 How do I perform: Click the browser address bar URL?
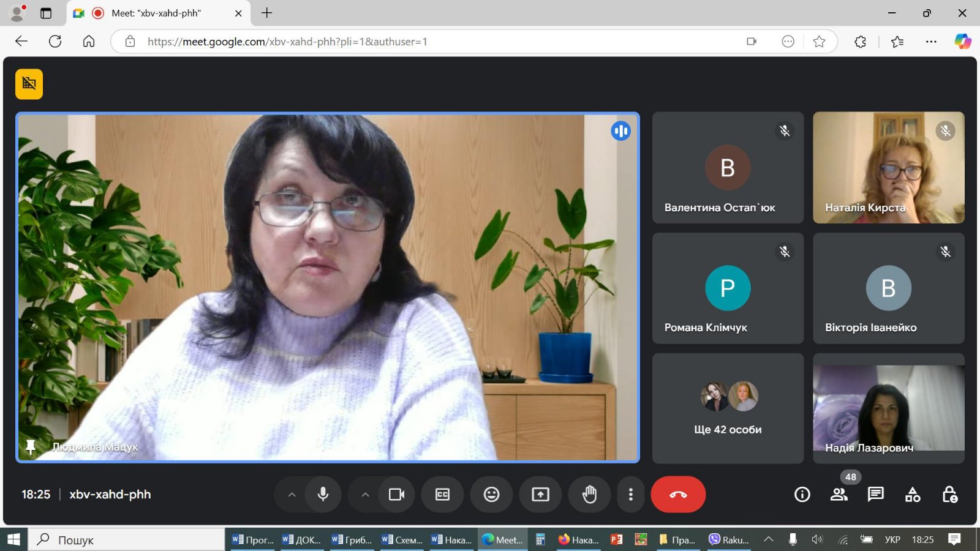point(287,42)
